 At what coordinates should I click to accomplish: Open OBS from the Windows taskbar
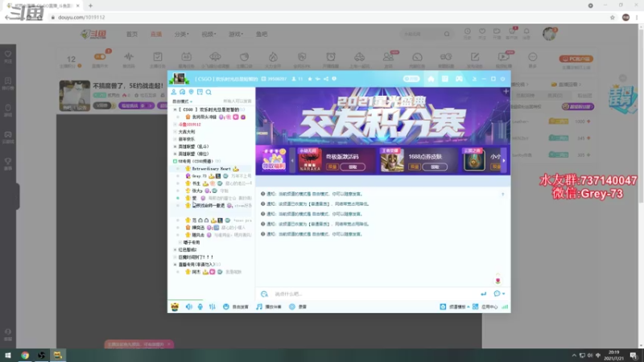(42, 356)
